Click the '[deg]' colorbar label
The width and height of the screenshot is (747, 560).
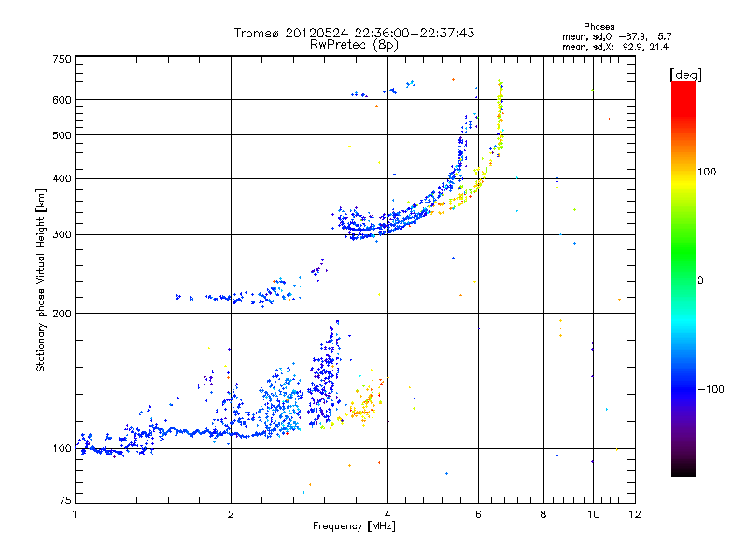coord(685,75)
